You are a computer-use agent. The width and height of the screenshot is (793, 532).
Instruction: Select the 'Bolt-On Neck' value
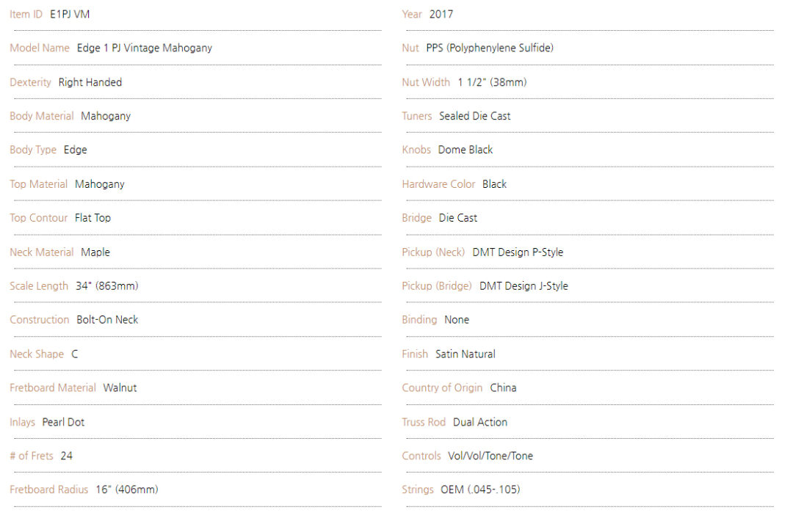click(107, 320)
